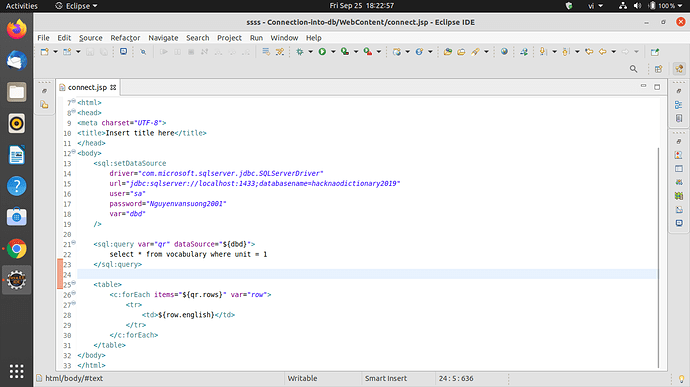Open the Window menu
Image resolution: width=690 pixels, height=387 pixels.
point(284,38)
